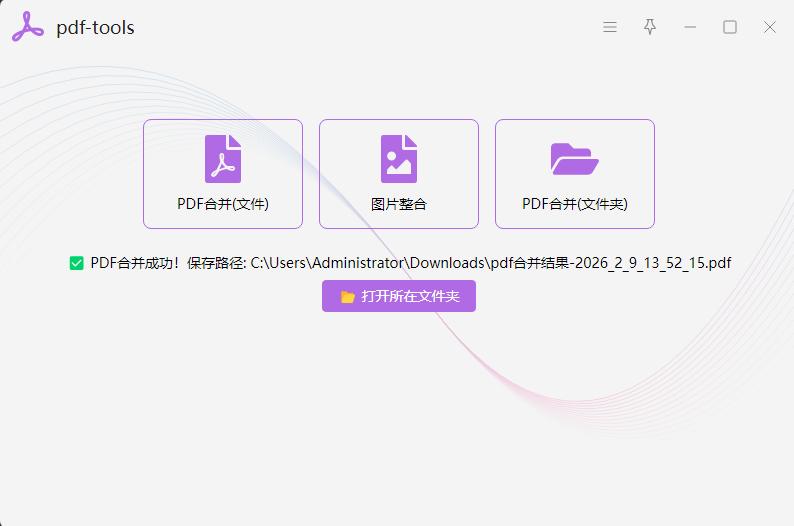Open the hamburger menu in title bar

pos(610,27)
